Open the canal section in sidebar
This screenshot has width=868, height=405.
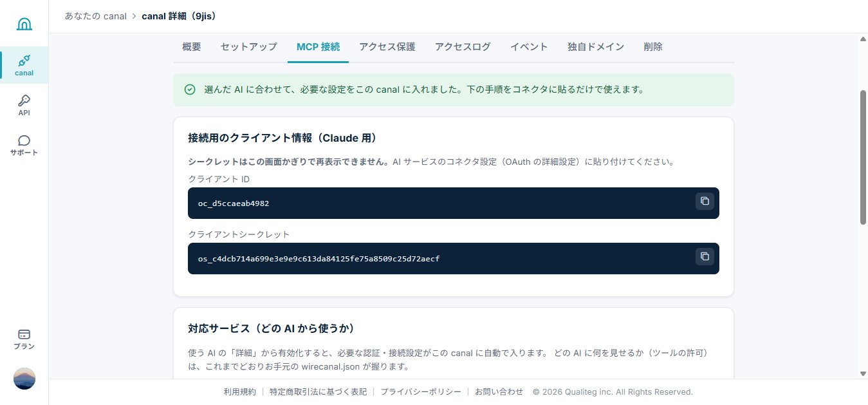click(x=24, y=65)
